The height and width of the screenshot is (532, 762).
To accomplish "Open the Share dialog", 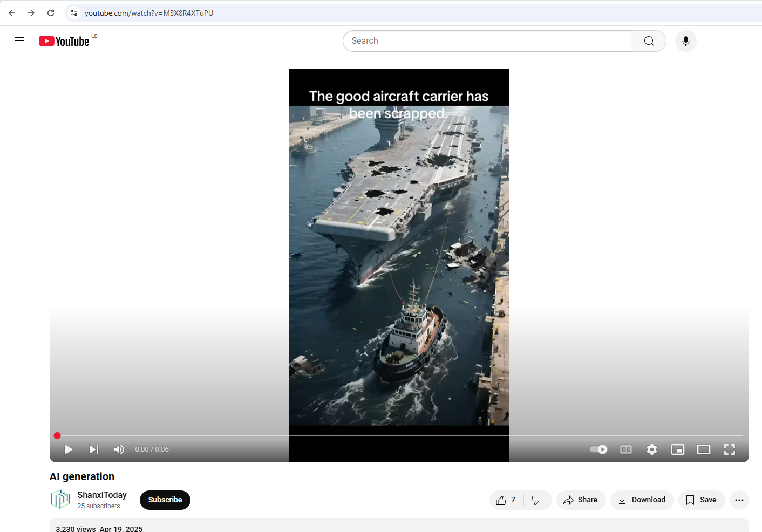I will coord(581,500).
